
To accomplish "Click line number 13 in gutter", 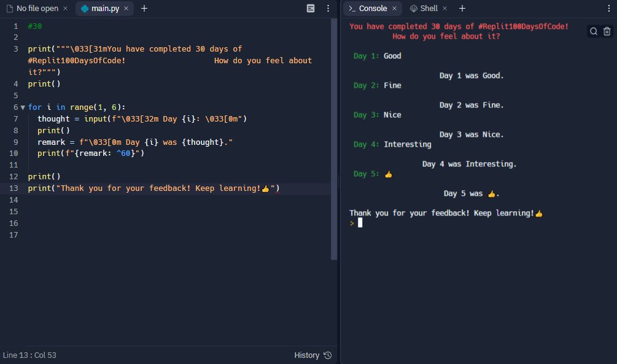I will pyautogui.click(x=14, y=188).
